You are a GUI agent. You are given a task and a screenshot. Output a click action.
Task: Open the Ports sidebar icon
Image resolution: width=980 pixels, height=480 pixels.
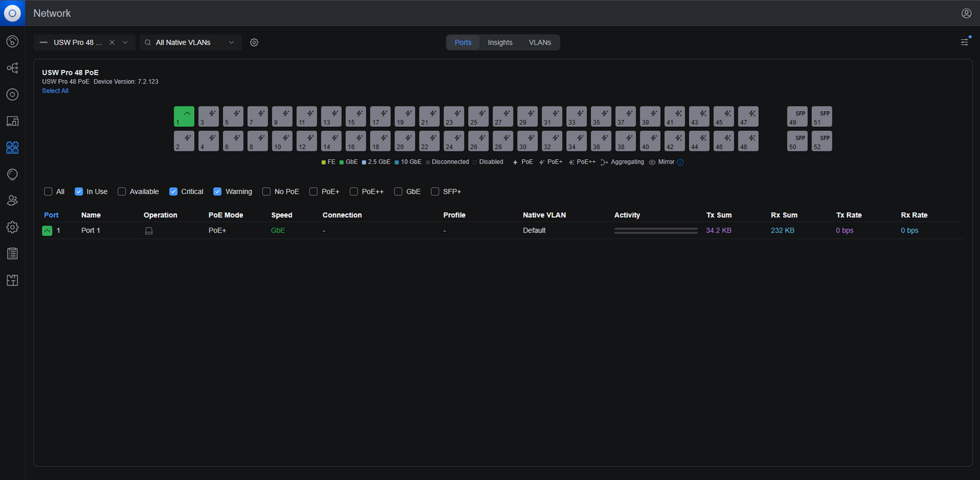[x=12, y=147]
